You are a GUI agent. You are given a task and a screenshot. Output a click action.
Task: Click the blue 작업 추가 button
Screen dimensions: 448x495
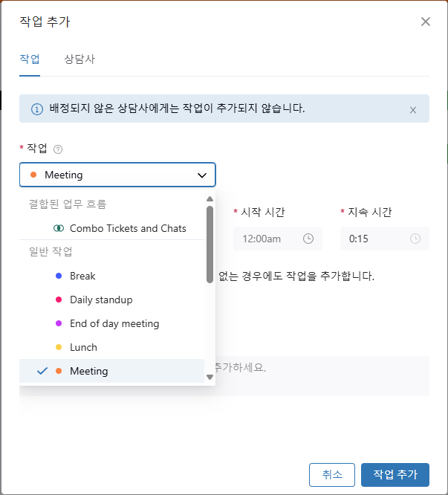pyautogui.click(x=395, y=475)
